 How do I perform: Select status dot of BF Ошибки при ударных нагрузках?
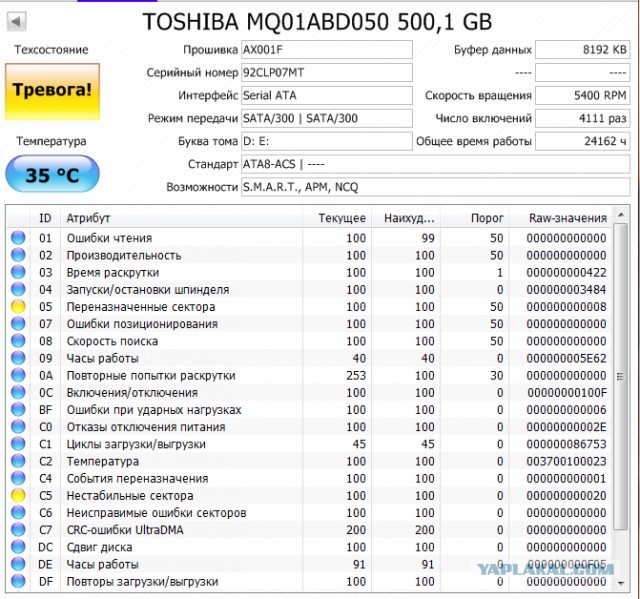click(18, 409)
